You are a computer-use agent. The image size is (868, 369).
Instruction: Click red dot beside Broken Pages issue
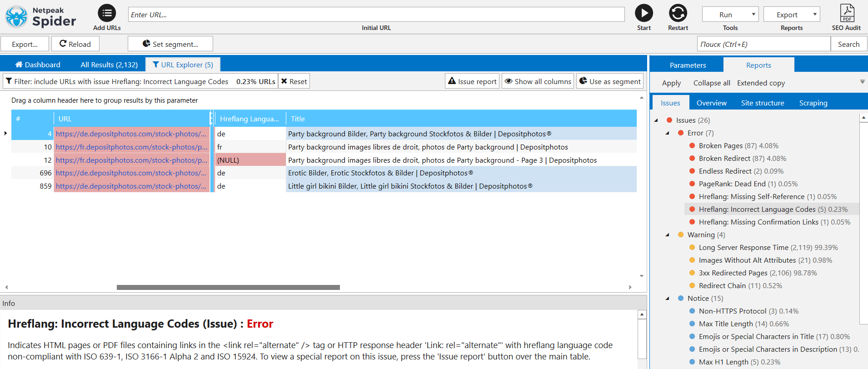pyautogui.click(x=692, y=146)
